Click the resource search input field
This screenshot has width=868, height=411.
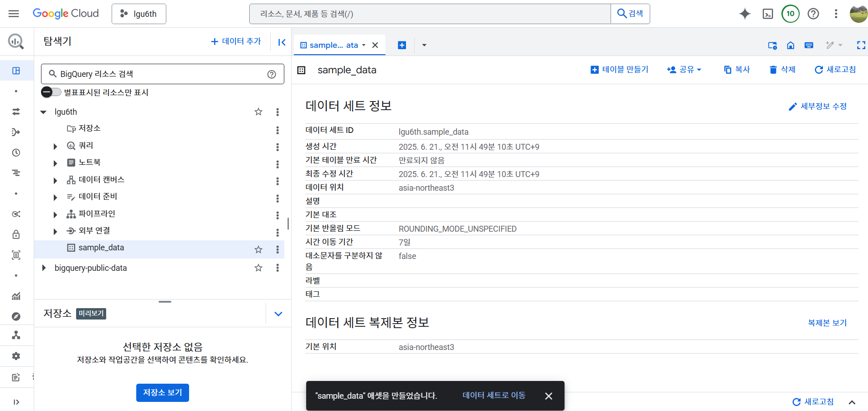(x=430, y=14)
